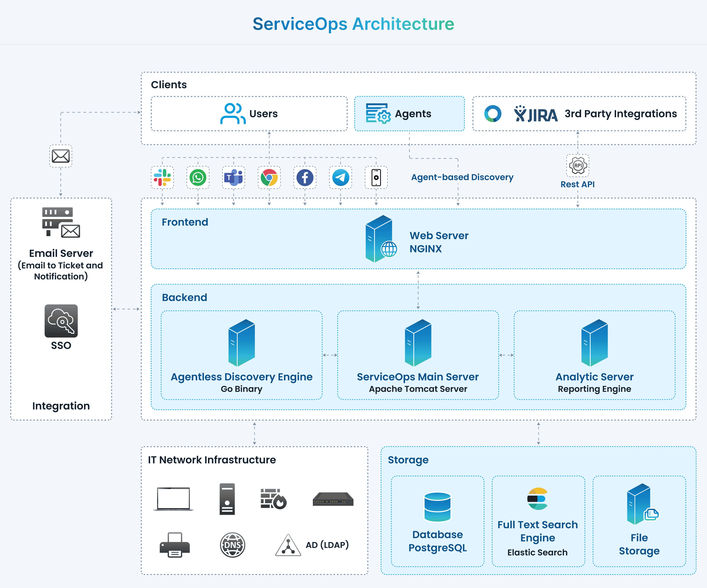Click the envelope mail icon

(x=61, y=156)
